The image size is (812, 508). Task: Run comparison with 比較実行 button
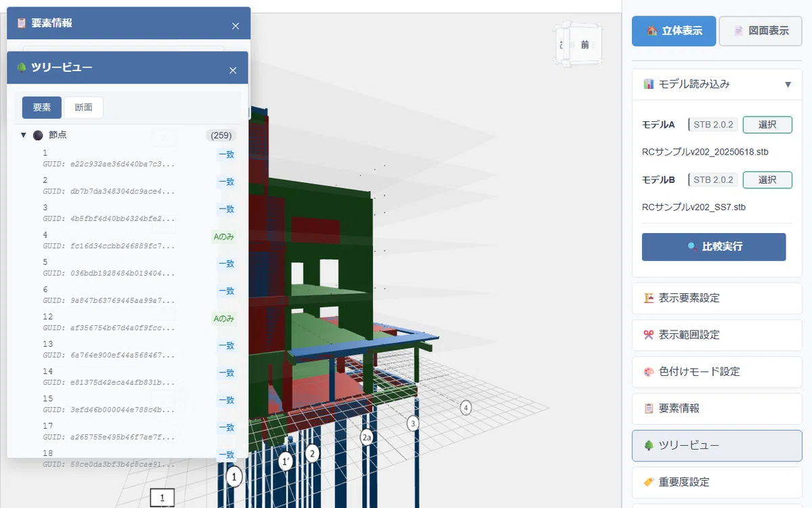click(714, 247)
